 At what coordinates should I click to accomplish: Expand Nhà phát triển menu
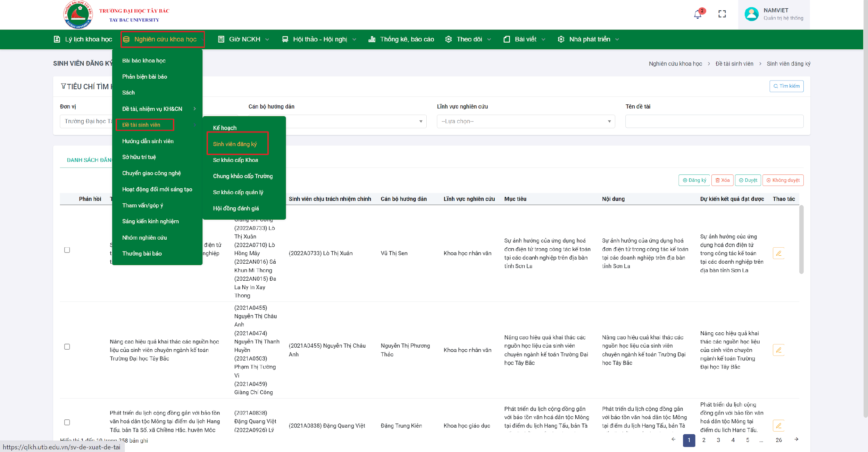pos(589,39)
